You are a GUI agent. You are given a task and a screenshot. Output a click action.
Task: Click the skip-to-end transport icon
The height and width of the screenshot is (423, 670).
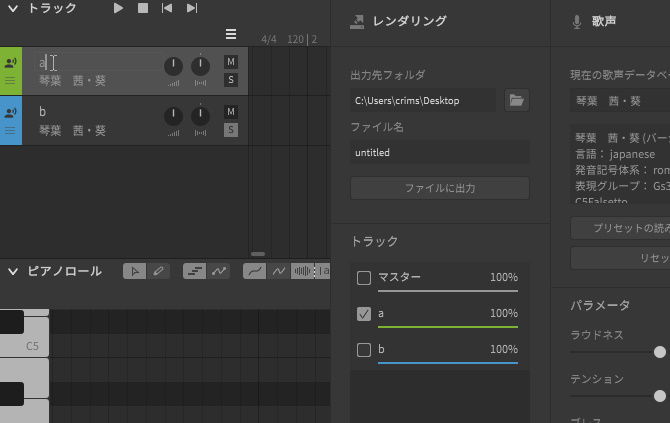192,8
